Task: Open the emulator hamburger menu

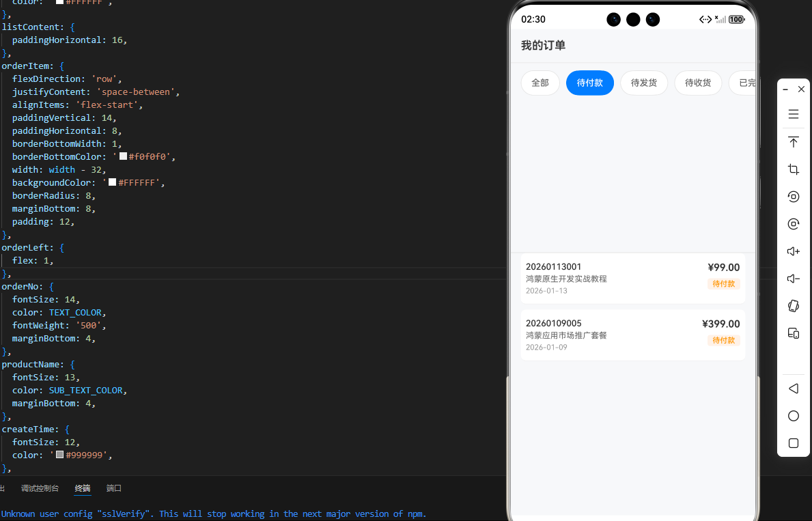Action: coord(794,115)
